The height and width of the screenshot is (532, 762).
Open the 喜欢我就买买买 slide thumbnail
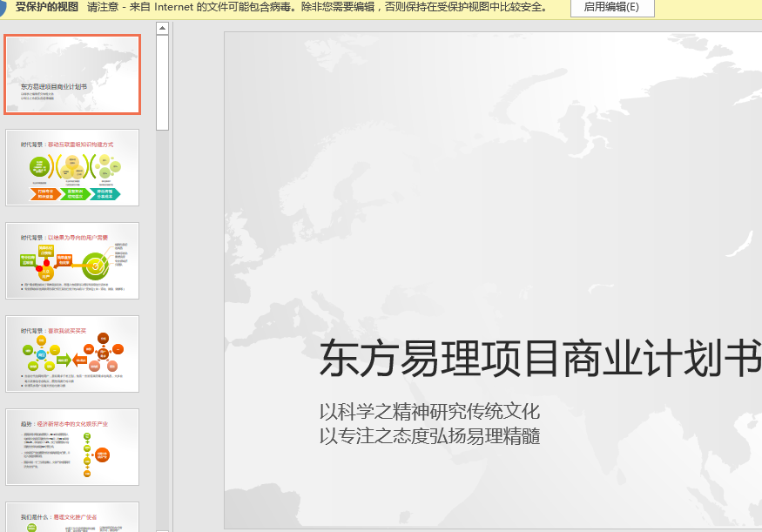tap(72, 354)
